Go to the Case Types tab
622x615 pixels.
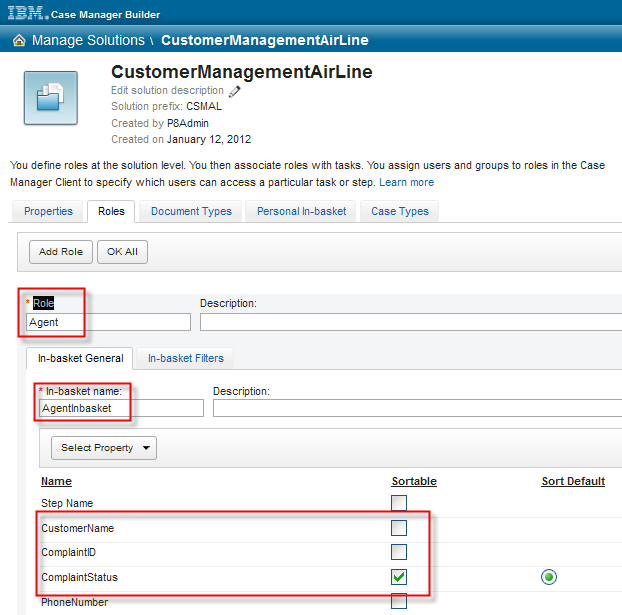[x=400, y=211]
